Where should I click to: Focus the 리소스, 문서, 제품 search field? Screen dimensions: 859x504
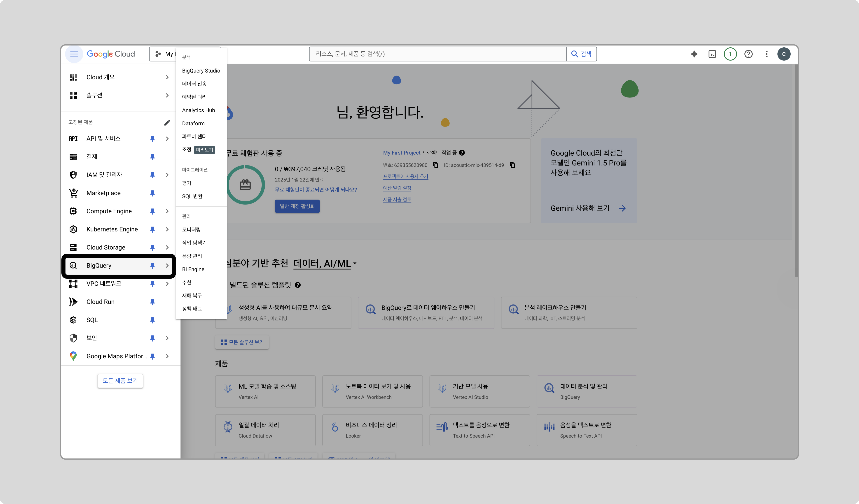[x=438, y=54]
